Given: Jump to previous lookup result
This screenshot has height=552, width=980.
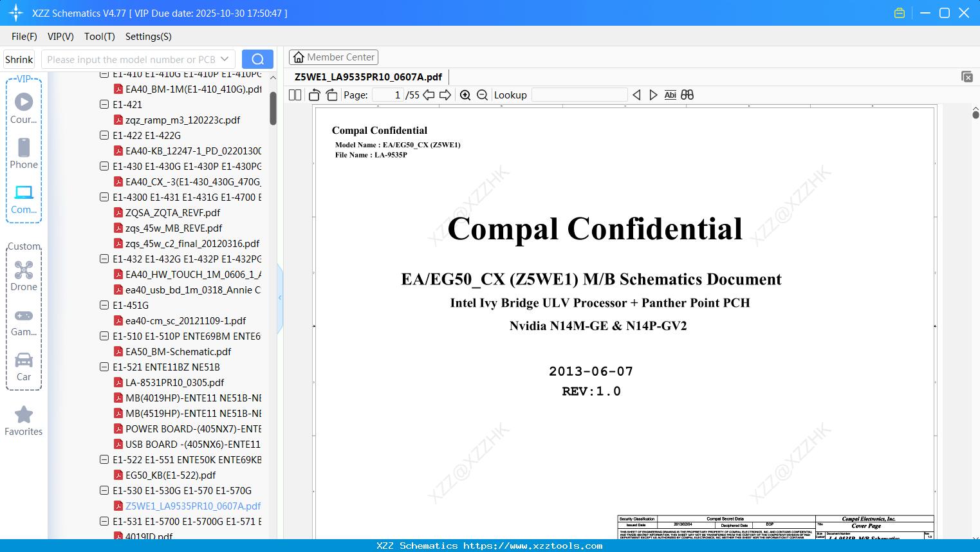Looking at the screenshot, I should click(636, 95).
